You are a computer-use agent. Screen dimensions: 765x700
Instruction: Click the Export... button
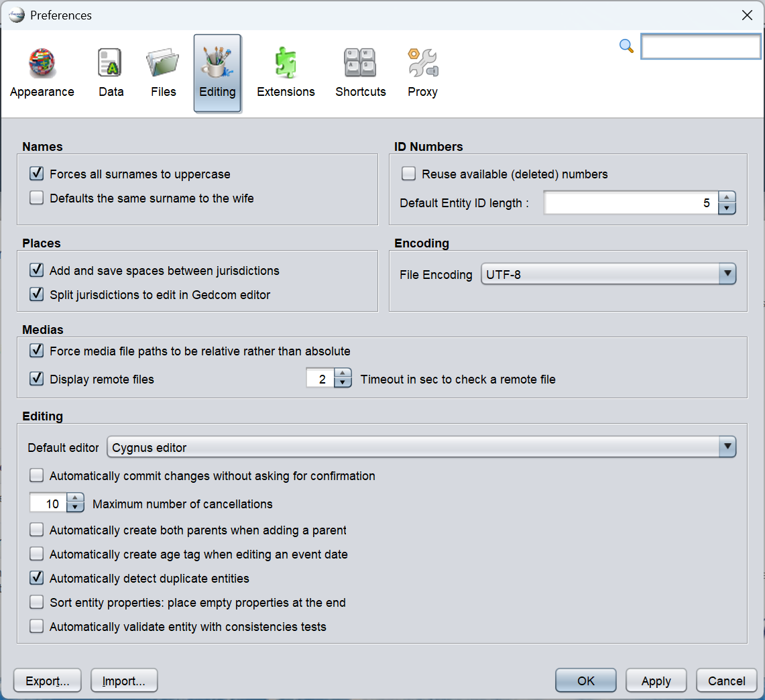47,681
